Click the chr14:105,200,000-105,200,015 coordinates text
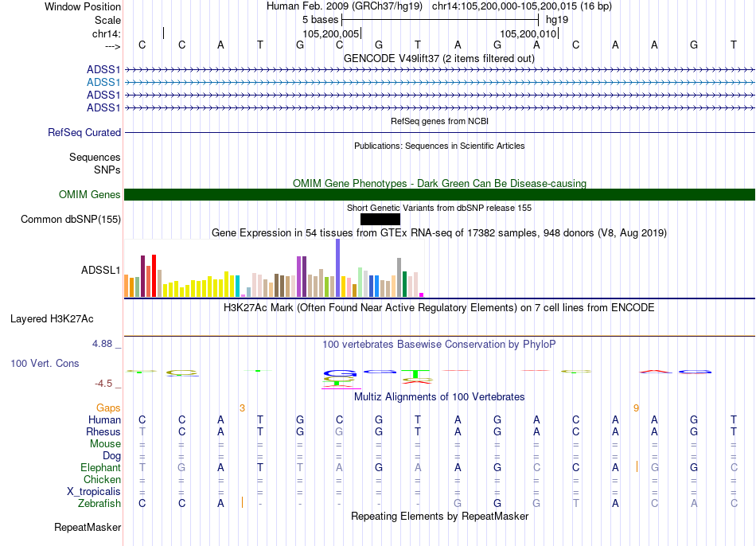Screen dimensions: 756x546 coord(522,6)
